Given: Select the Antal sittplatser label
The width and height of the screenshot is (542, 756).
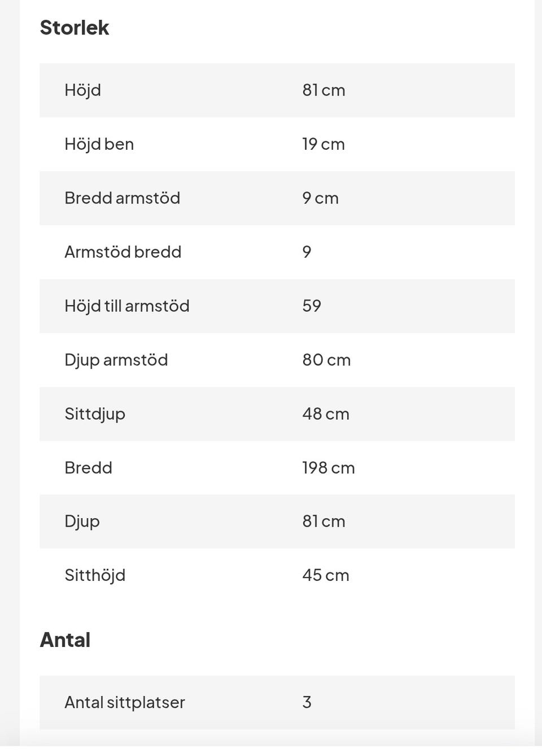Looking at the screenshot, I should click(124, 702).
